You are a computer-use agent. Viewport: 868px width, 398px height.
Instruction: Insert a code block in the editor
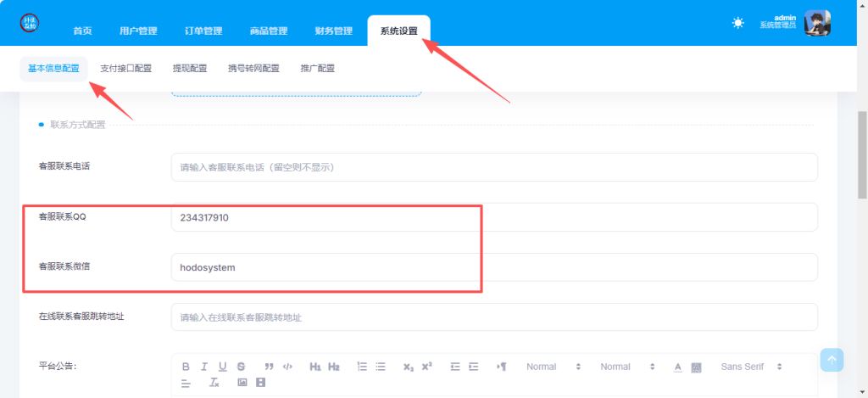point(287,367)
